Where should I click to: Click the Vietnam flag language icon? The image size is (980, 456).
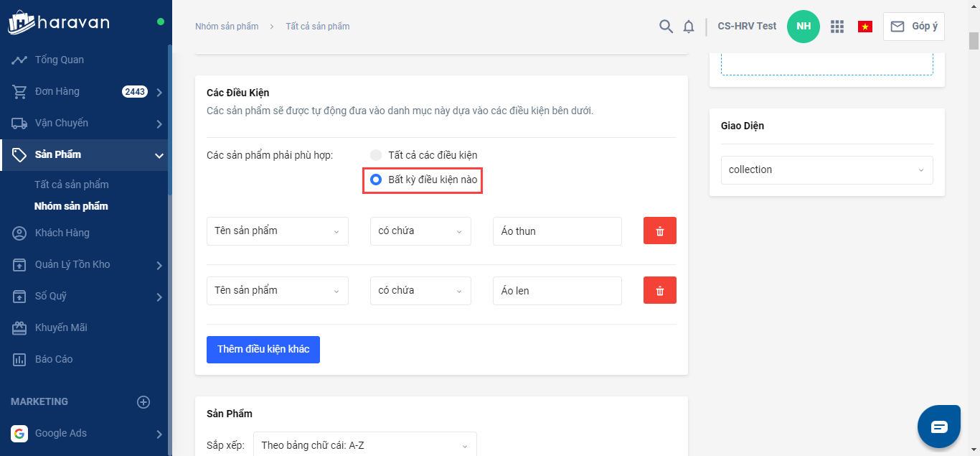tap(864, 27)
